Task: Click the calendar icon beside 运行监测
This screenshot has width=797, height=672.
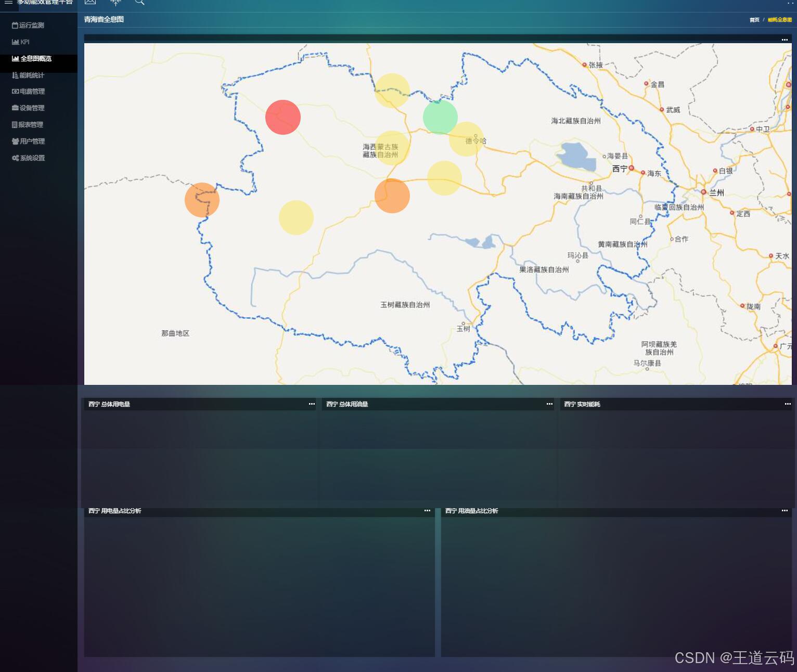Action: 15,25
